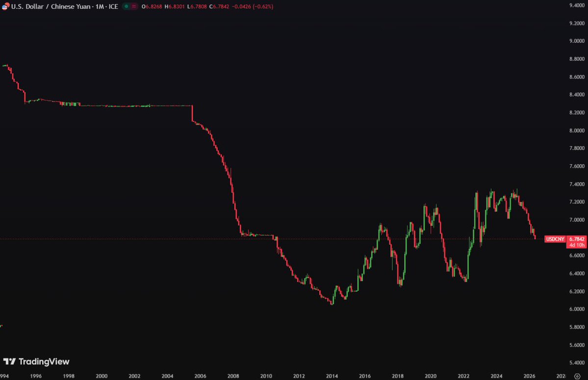Click the 1998 label on time axis

69,376
